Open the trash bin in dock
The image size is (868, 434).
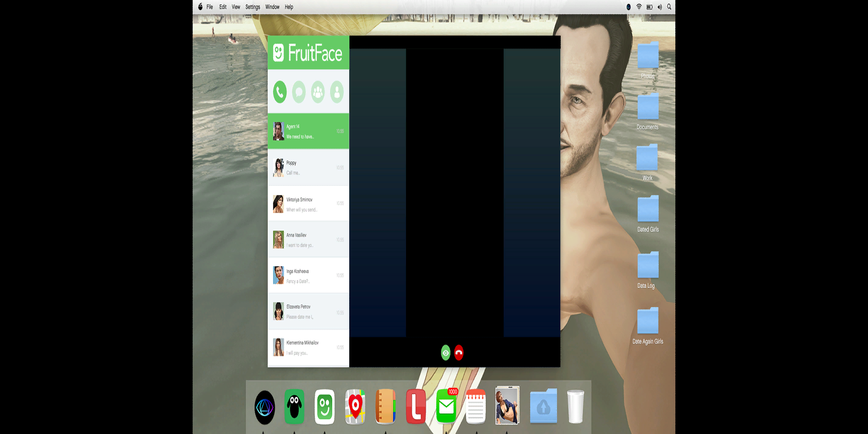pos(576,407)
